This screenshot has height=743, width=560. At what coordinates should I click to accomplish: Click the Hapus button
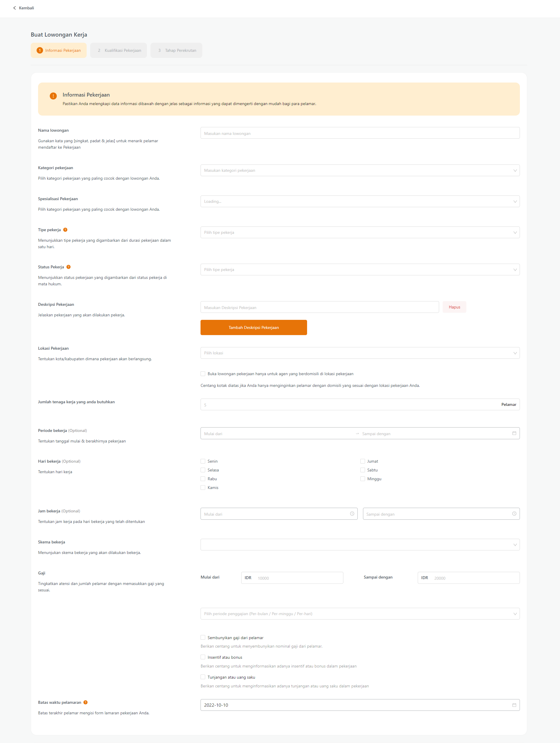coord(454,307)
